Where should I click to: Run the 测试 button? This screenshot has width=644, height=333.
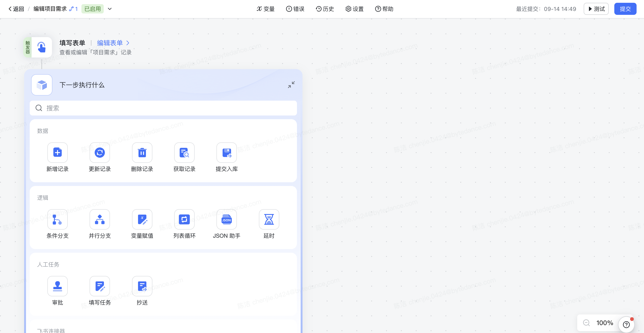tap(596, 9)
